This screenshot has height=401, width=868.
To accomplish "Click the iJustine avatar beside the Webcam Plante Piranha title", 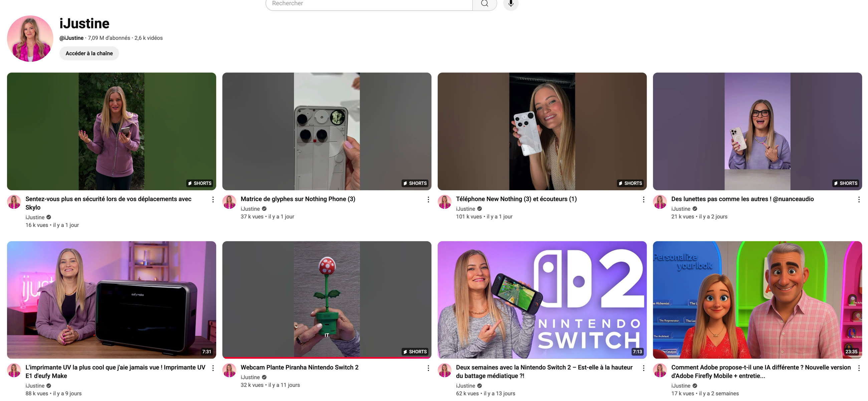I will pos(229,370).
